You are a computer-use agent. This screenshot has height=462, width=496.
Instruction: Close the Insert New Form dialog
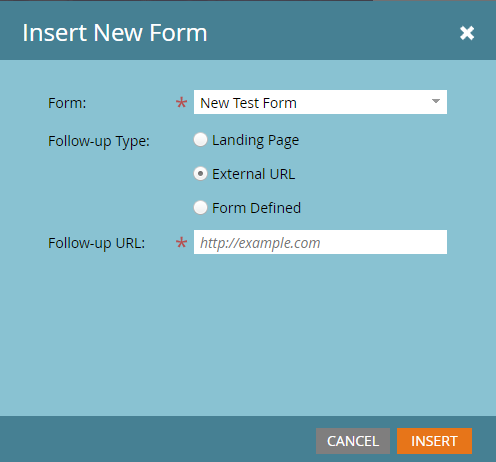point(467,33)
